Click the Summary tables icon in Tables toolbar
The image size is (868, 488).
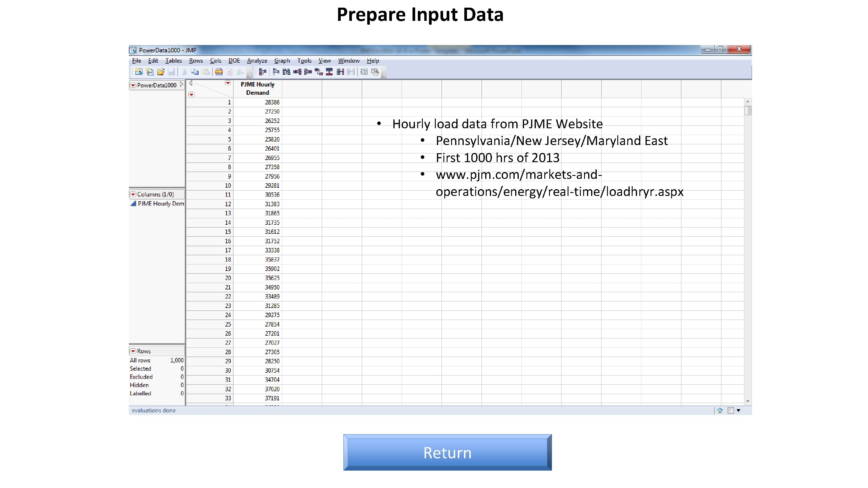[263, 72]
